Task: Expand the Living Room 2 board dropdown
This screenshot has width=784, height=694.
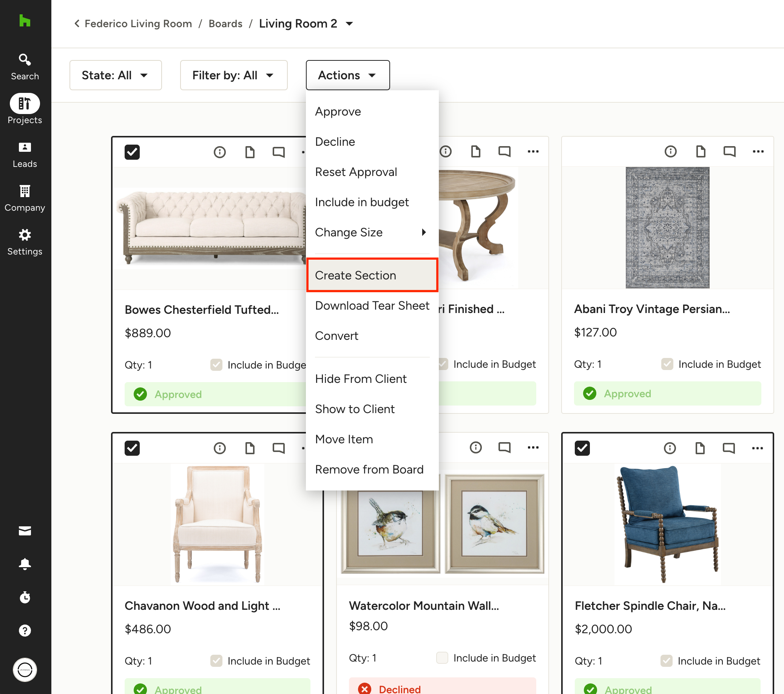Action: 349,24
